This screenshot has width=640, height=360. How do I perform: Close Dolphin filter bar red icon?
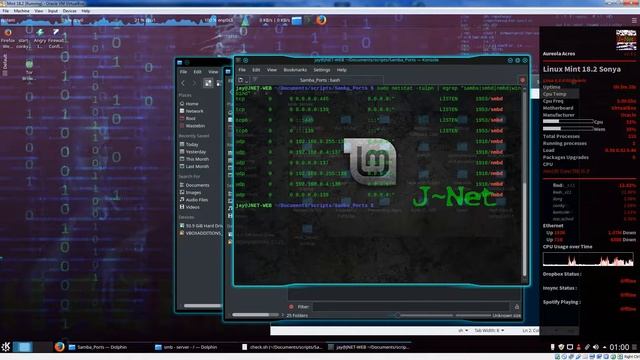[x=291, y=307]
